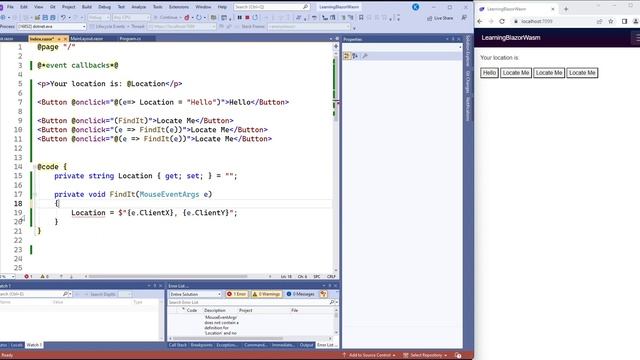Click the browser Back arrow

pyautogui.click(x=480, y=21)
